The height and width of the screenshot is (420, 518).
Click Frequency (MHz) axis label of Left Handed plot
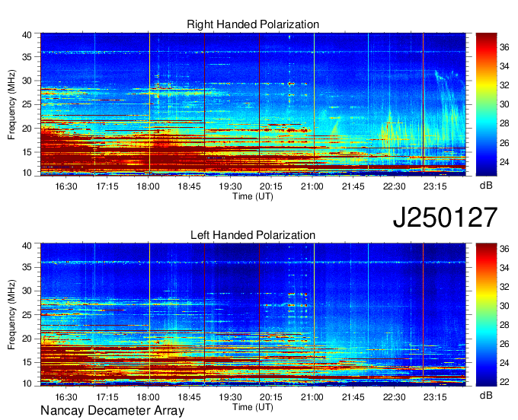coord(11,315)
